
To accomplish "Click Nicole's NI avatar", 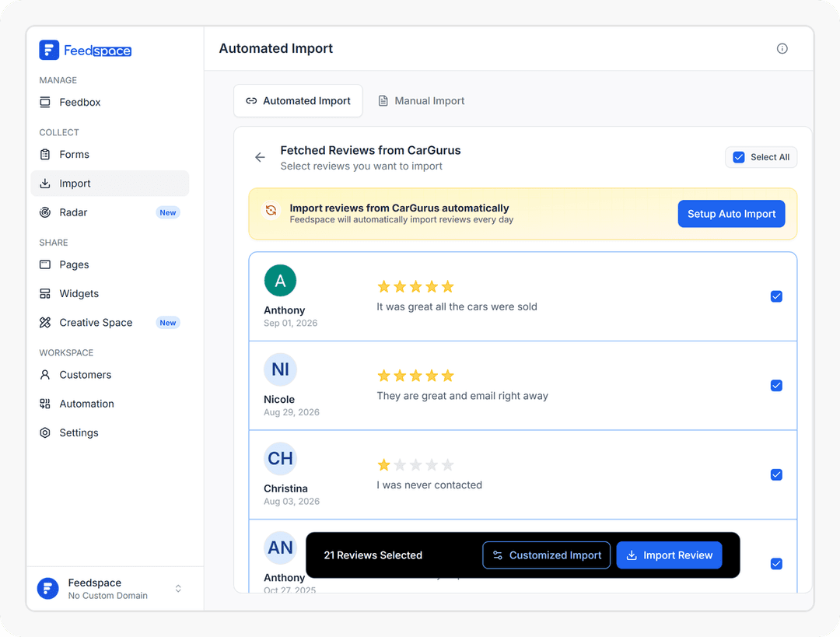I will coord(280,369).
